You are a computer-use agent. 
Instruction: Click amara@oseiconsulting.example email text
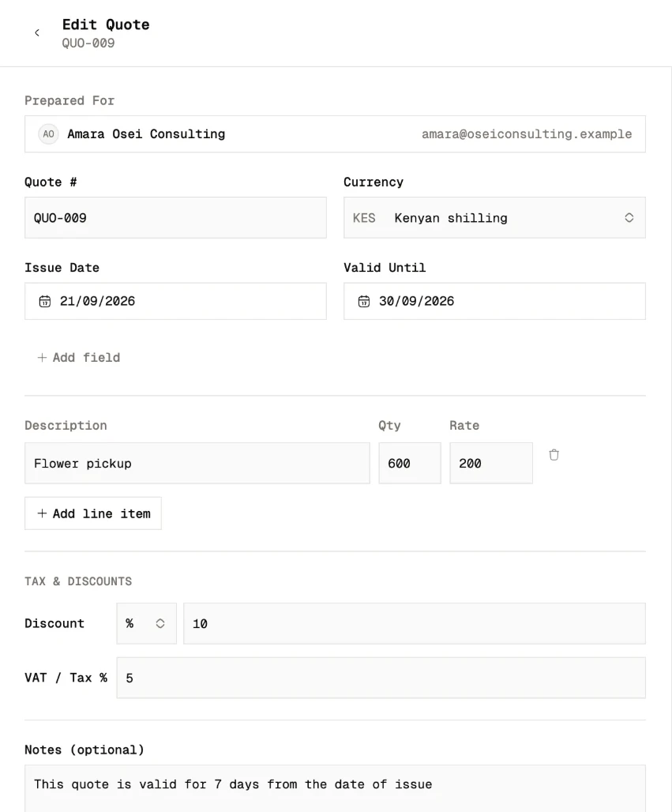click(527, 134)
